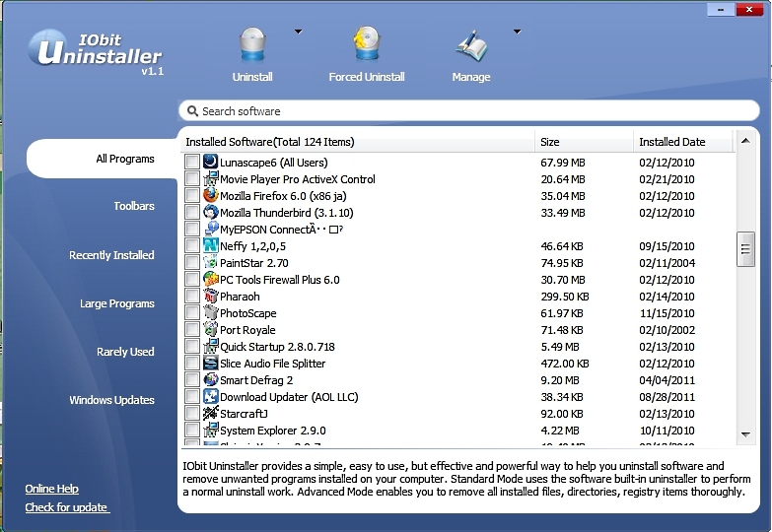The image size is (772, 532).
Task: Click the vertical scrollbar thumb
Action: point(745,249)
